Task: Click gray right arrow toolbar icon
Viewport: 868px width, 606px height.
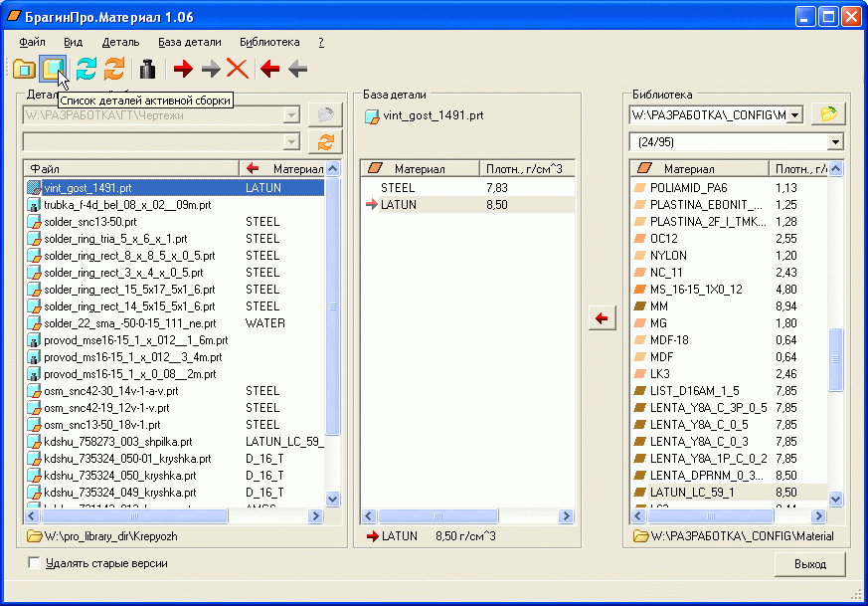Action: click(211, 70)
